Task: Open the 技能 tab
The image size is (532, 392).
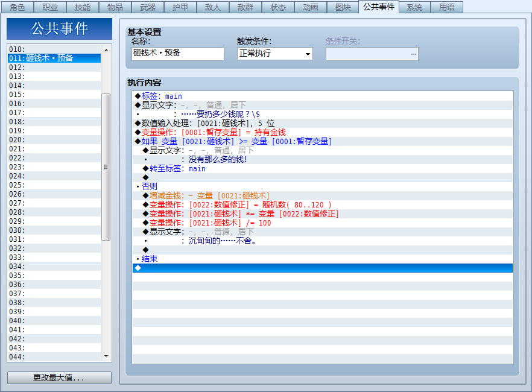Action: (83, 7)
